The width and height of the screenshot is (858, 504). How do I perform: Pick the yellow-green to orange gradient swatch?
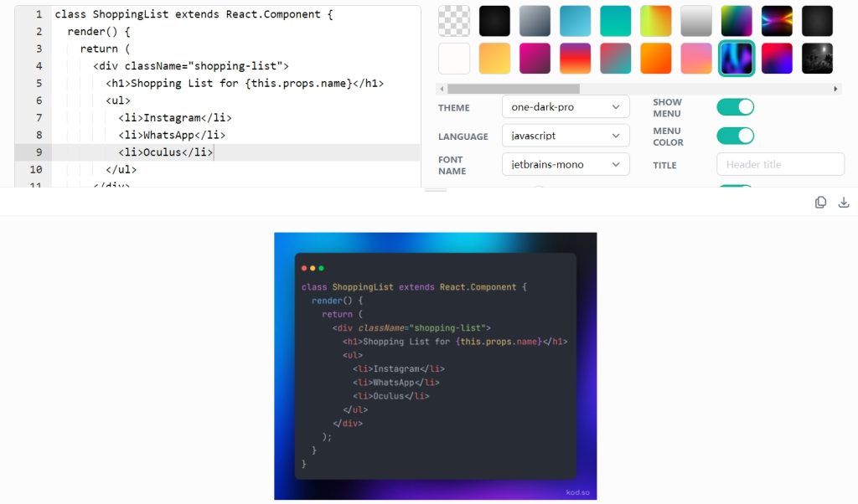655,21
